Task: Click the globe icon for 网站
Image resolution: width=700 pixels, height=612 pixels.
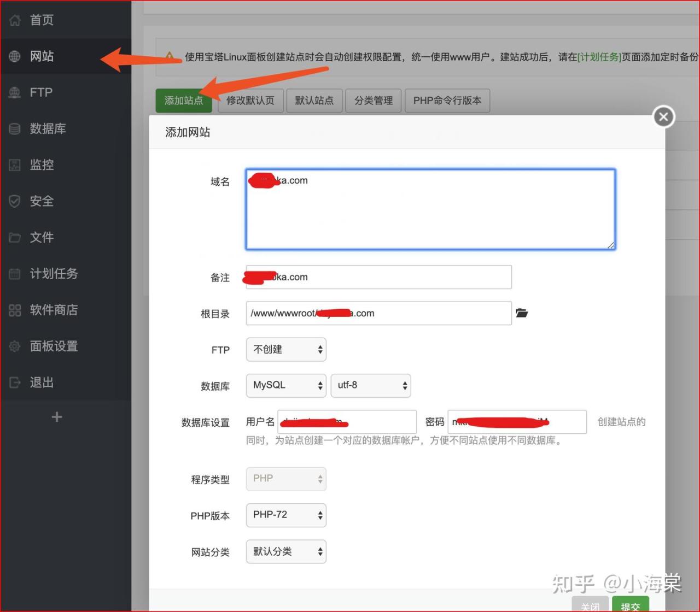Action: [x=15, y=56]
